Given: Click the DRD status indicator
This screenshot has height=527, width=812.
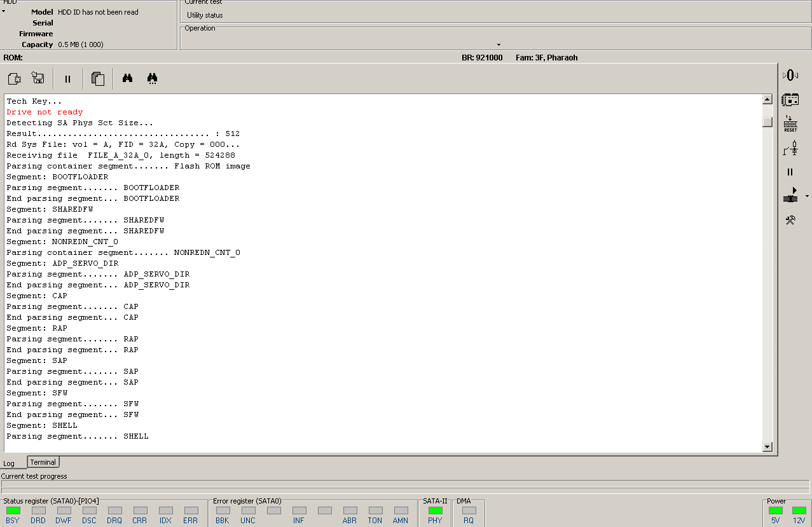Looking at the screenshot, I should coord(39,510).
